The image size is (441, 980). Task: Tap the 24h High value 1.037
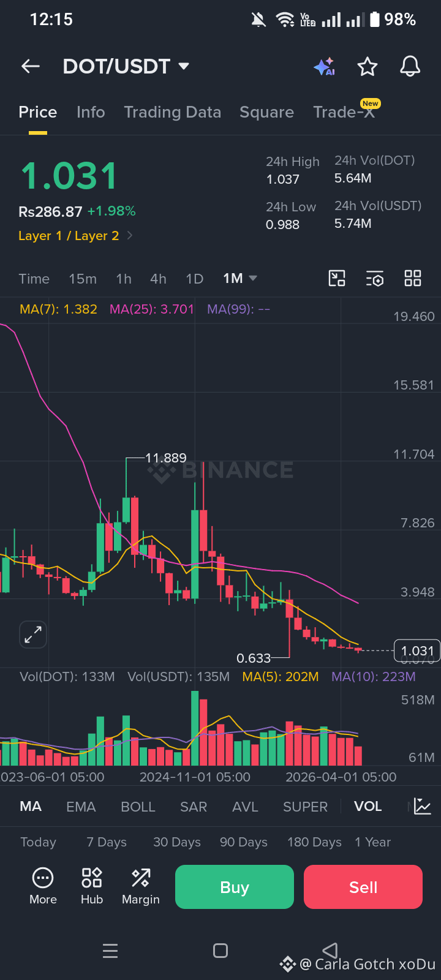coord(282,179)
